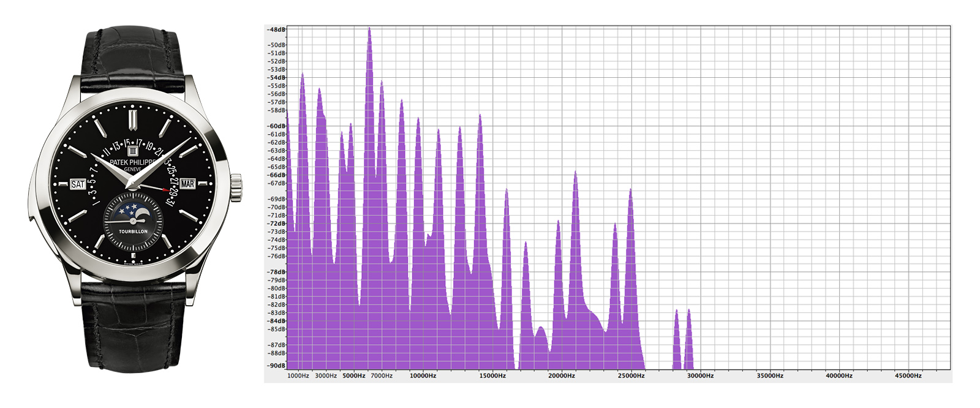Click the PATEK PHILIPPE text on the dial
This screenshot has height=408, width=980.
134,162
